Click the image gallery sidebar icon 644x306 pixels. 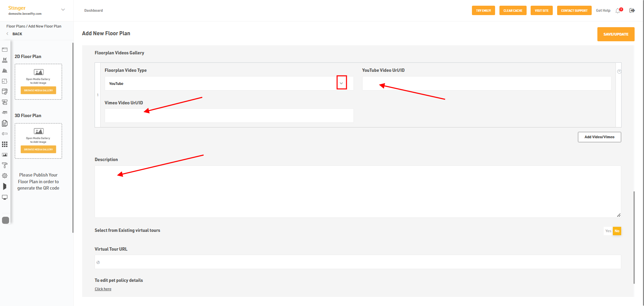5,155
